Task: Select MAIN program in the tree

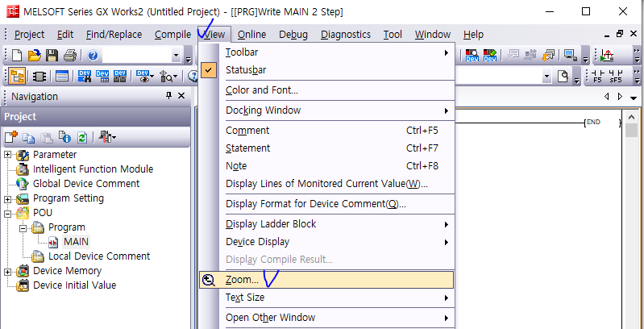Action: 76,242
